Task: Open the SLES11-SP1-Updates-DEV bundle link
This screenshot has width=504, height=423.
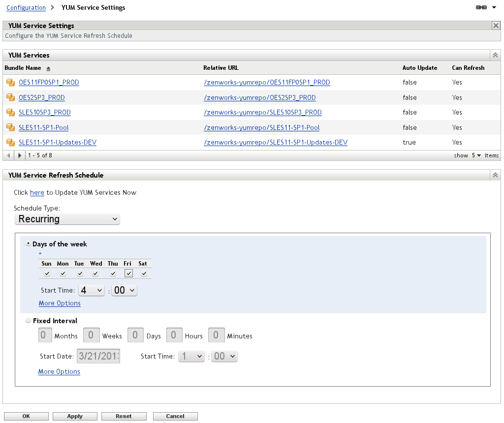Action: tap(58, 143)
